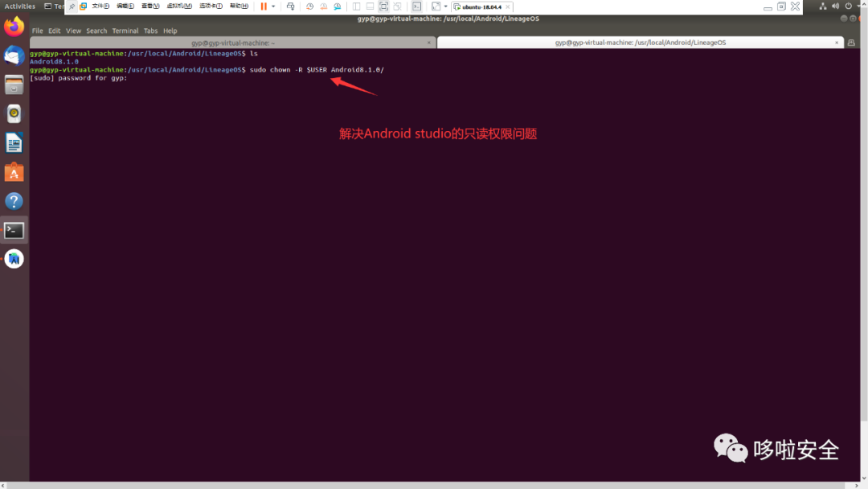Close the home directory terminal tab
The height and width of the screenshot is (489, 868).
click(428, 43)
